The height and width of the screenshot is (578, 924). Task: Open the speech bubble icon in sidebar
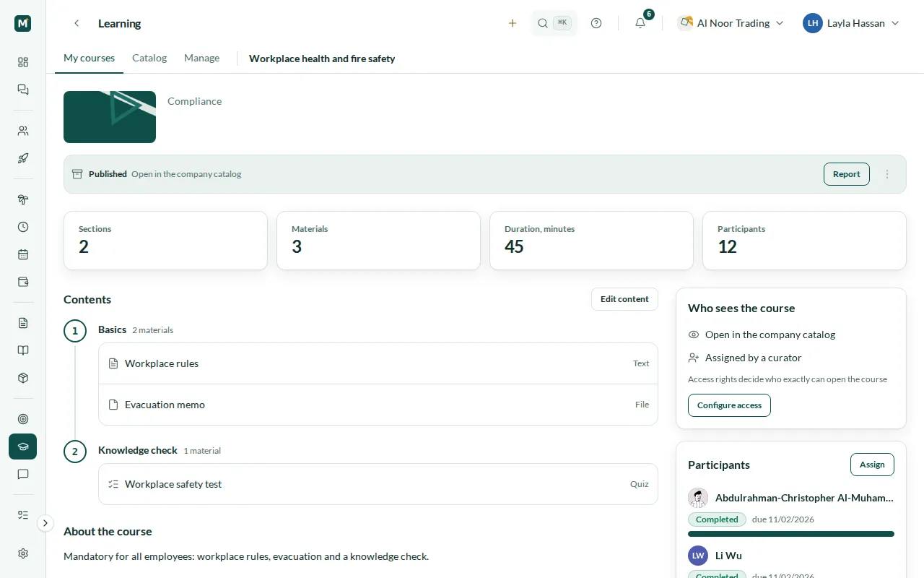(23, 474)
